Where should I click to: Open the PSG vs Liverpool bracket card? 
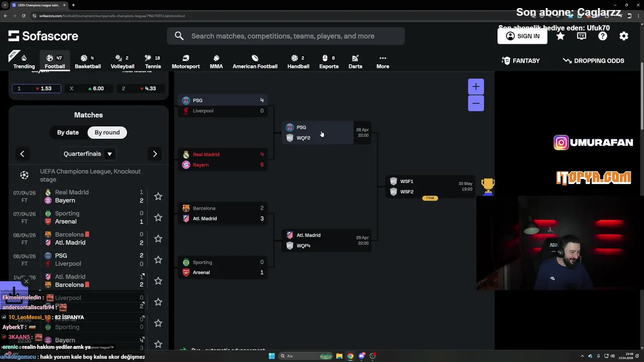point(223,106)
